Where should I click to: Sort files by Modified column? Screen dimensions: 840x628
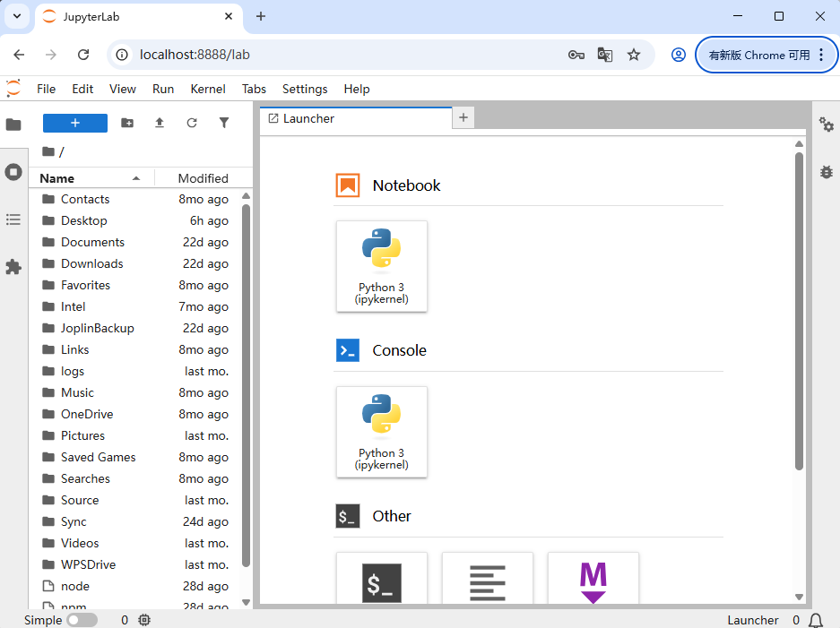(x=203, y=178)
